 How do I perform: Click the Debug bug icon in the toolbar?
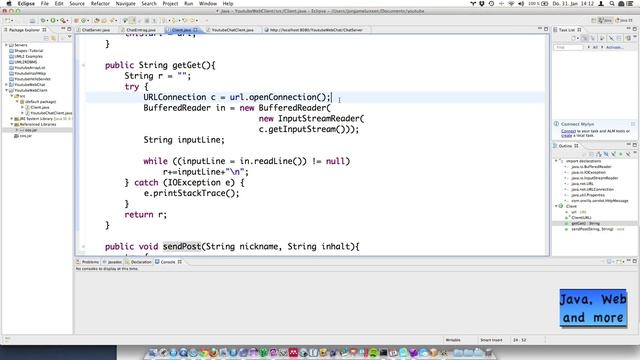43,20
